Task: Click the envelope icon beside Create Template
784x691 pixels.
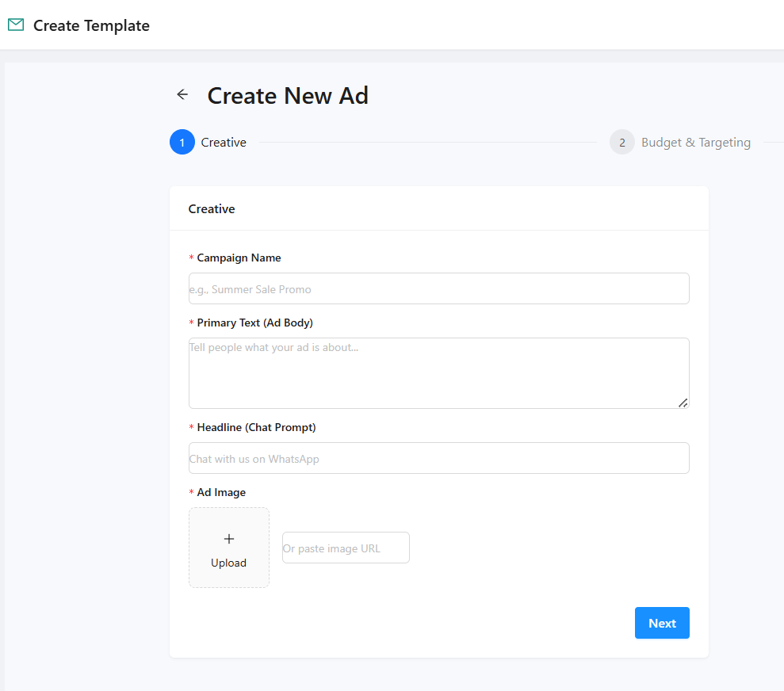Action: click(16, 25)
